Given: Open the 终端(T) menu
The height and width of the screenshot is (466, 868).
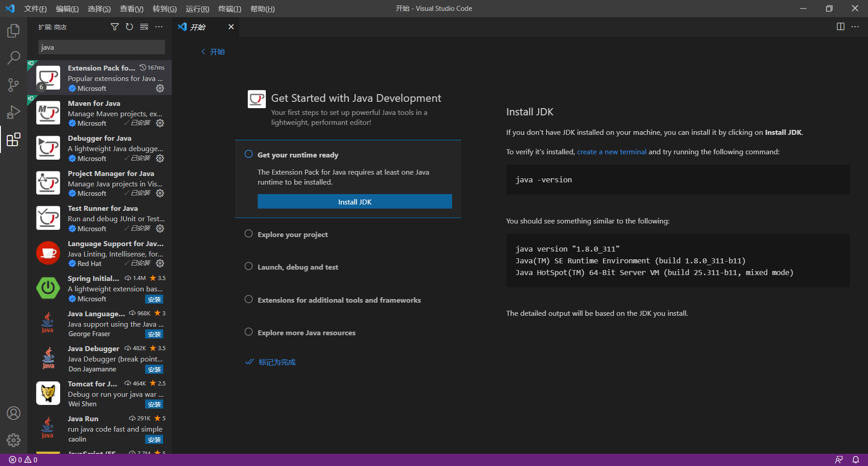Looking at the screenshot, I should pyautogui.click(x=230, y=9).
